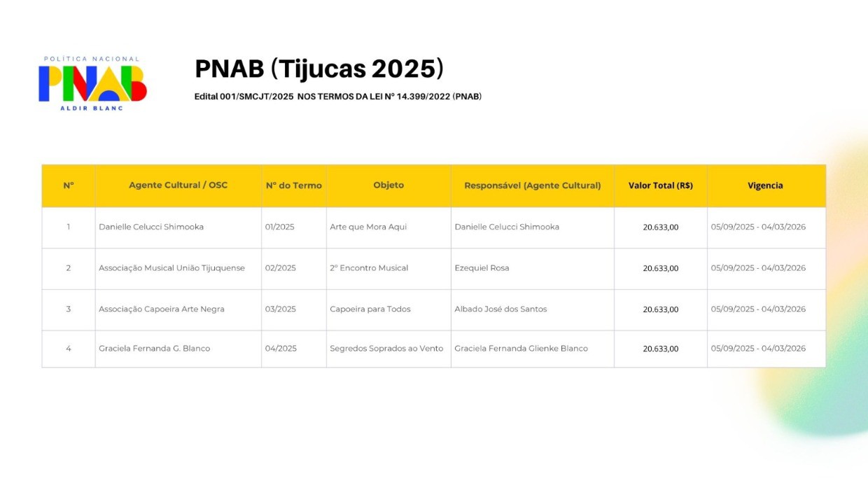Click the Objeto column header
The image size is (868, 488).
coord(388,186)
